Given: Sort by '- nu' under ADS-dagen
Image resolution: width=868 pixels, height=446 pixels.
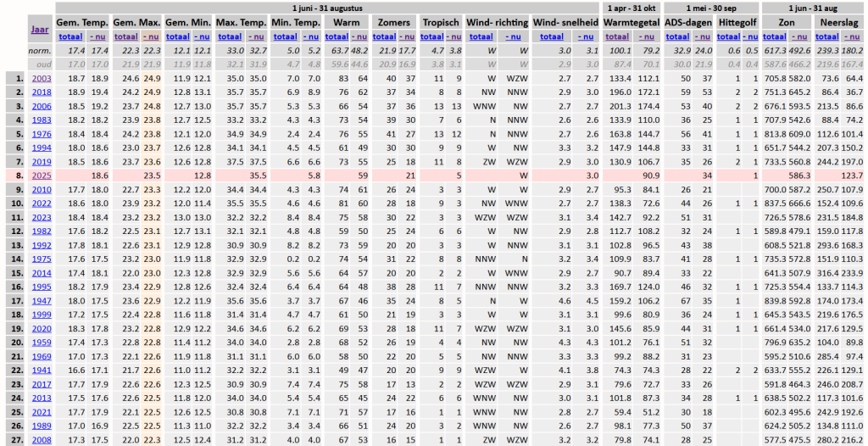Looking at the screenshot, I should tap(702, 36).
